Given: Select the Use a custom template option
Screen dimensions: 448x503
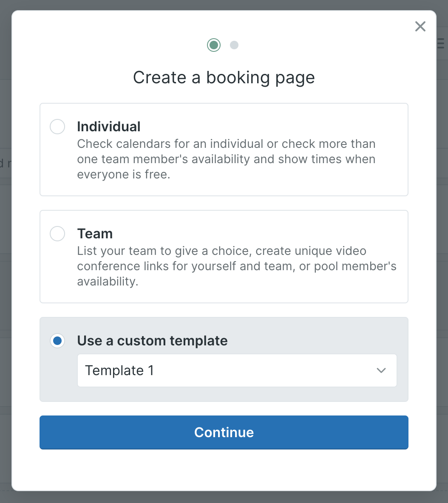Looking at the screenshot, I should point(57,341).
